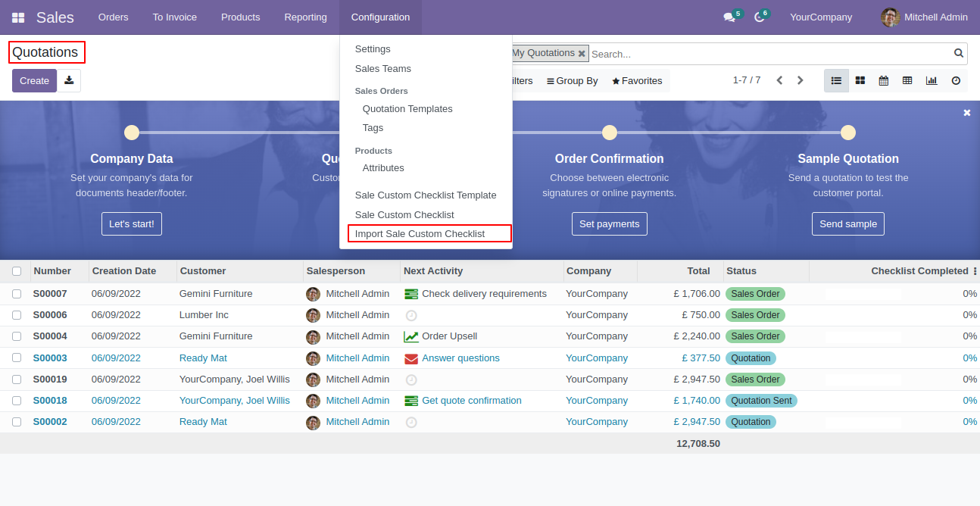Switch to kanban view

coord(860,80)
